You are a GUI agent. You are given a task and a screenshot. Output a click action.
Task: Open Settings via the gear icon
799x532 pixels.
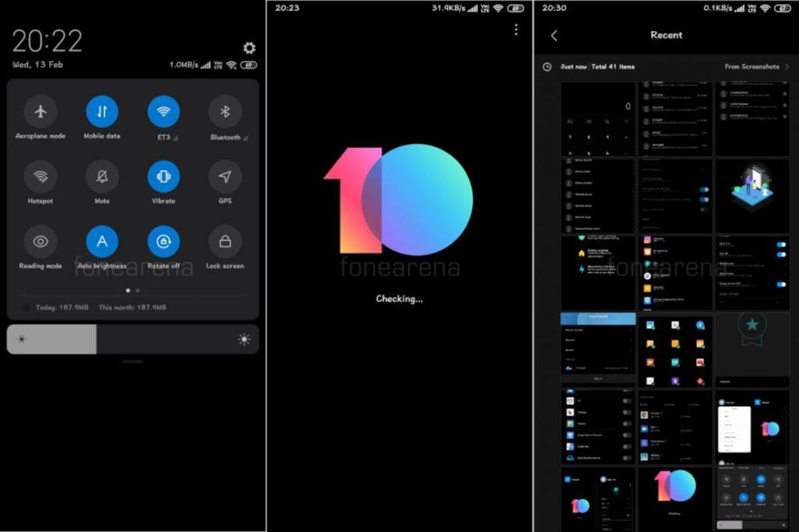pos(248,48)
